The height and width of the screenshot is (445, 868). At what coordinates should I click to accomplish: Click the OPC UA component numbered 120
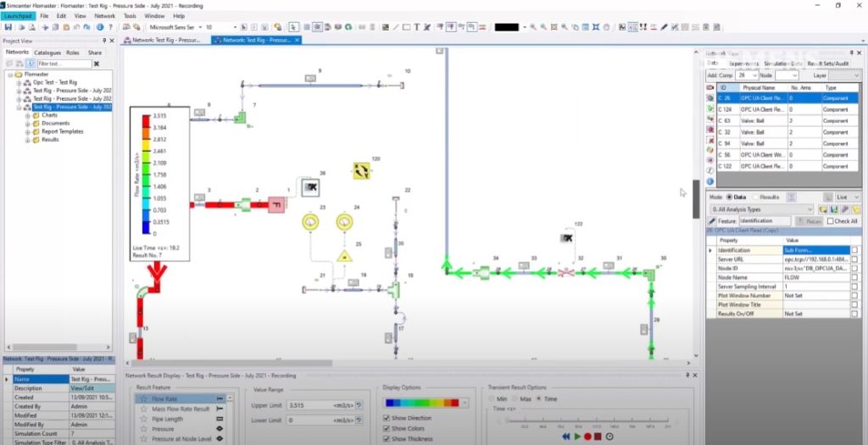coord(363,171)
